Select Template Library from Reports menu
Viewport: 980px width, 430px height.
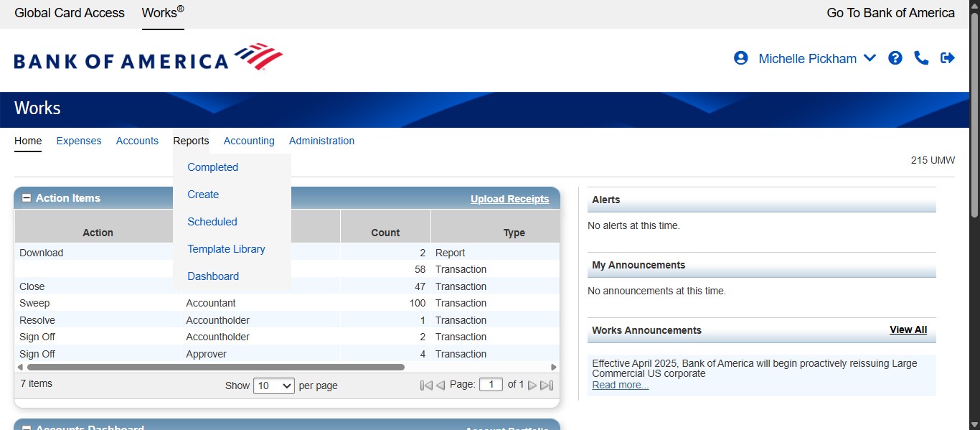tap(226, 249)
